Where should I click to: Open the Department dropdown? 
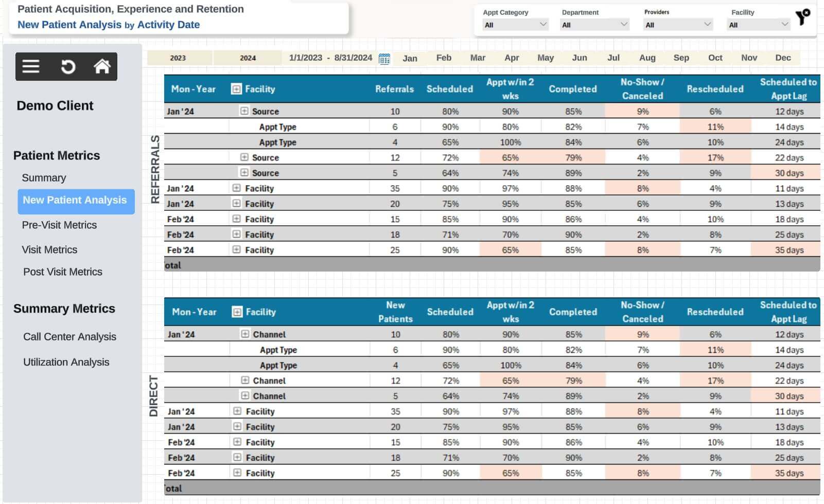[x=594, y=25]
